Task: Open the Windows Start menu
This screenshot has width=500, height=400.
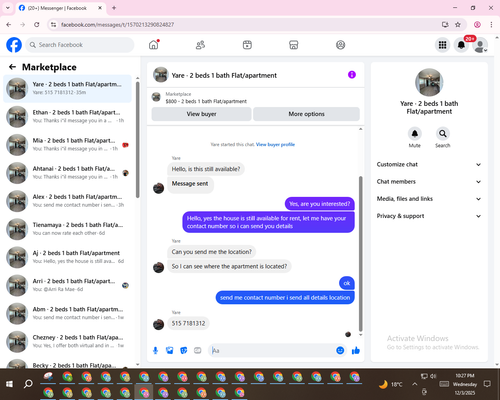Action: coord(9,384)
